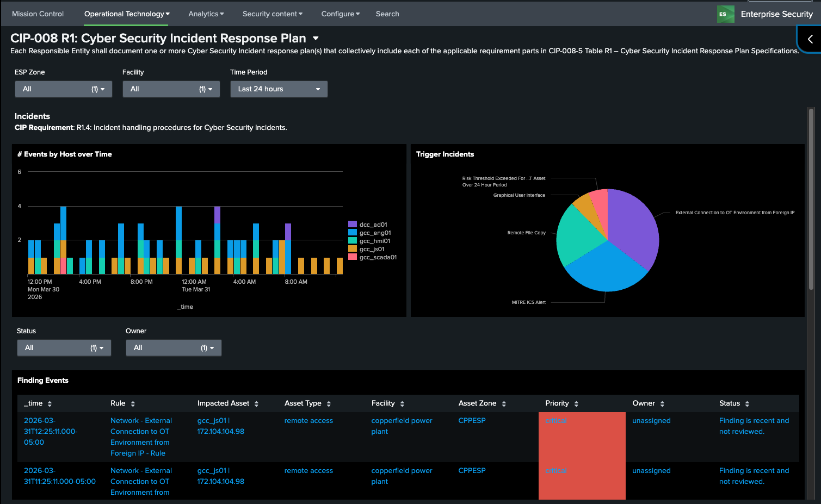Sort table by Status column icon

click(747, 404)
